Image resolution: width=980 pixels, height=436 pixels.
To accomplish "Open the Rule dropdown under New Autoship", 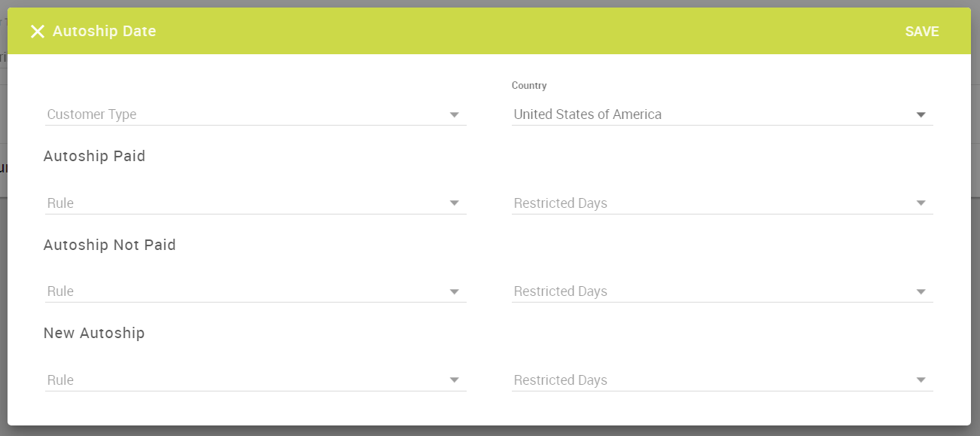I will click(241, 380).
